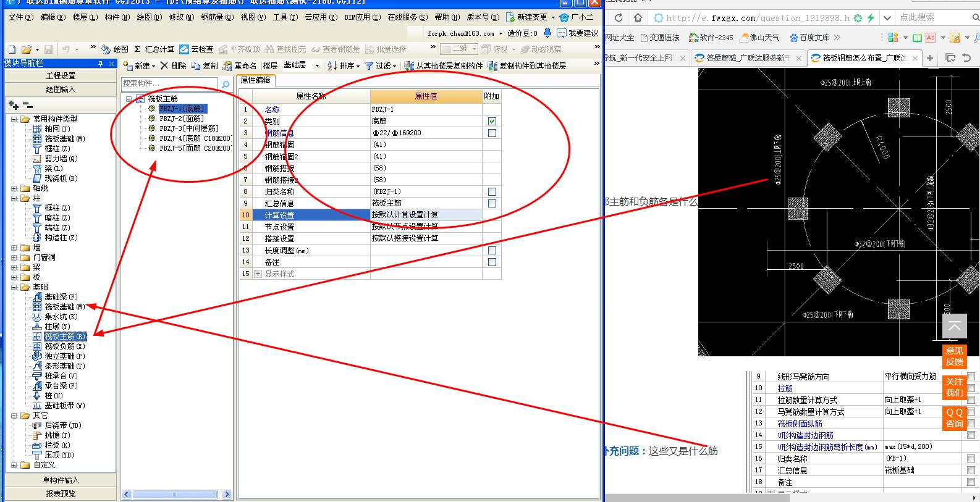The height and width of the screenshot is (502, 980).
Task: Click the search magnifier beside 搜索构件 box
Action: pos(226,83)
